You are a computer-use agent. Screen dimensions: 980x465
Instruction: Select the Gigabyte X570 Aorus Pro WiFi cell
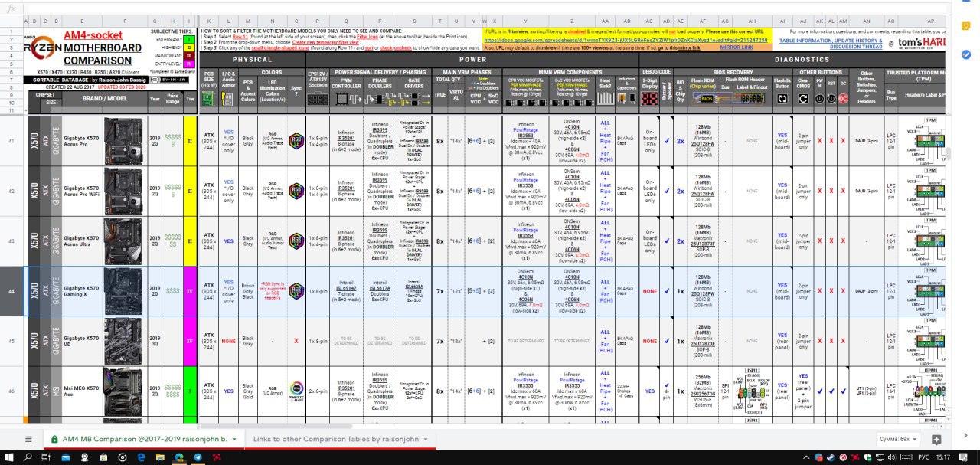pyautogui.click(x=82, y=191)
